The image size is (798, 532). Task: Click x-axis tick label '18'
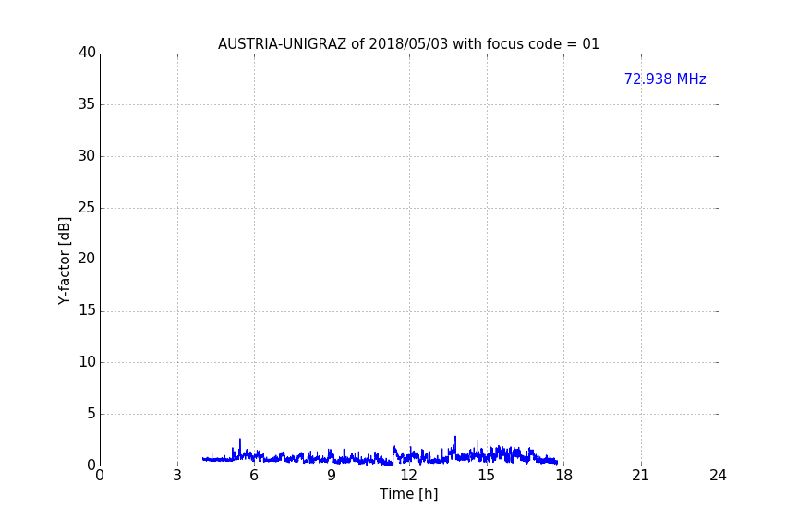[563, 476]
